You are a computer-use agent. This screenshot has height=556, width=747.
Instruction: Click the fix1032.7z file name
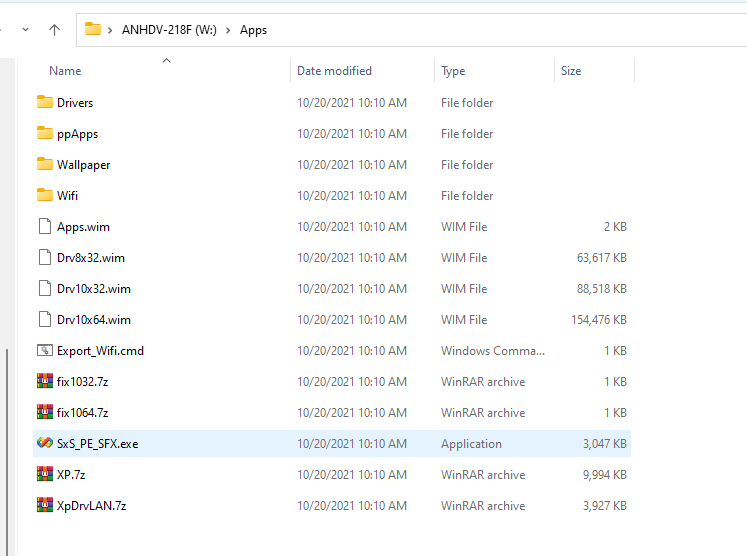[82, 382]
